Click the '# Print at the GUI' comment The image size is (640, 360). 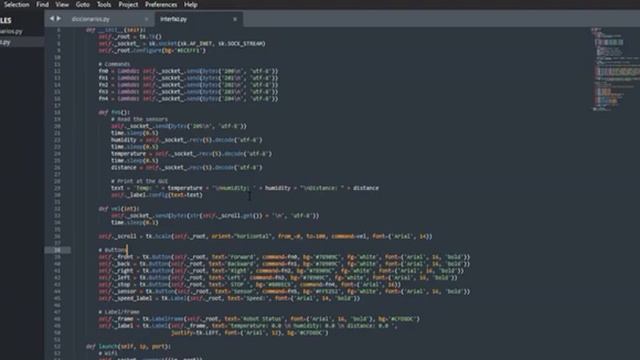tap(139, 181)
